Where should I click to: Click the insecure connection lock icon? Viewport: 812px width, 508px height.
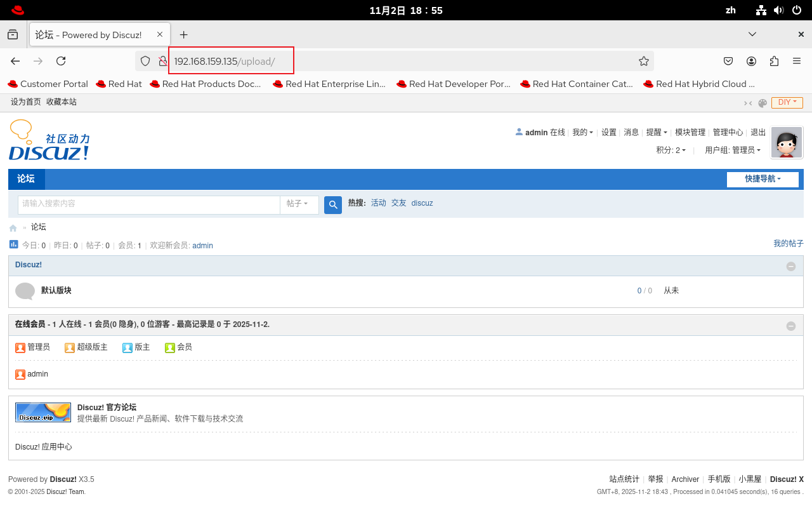(x=162, y=61)
